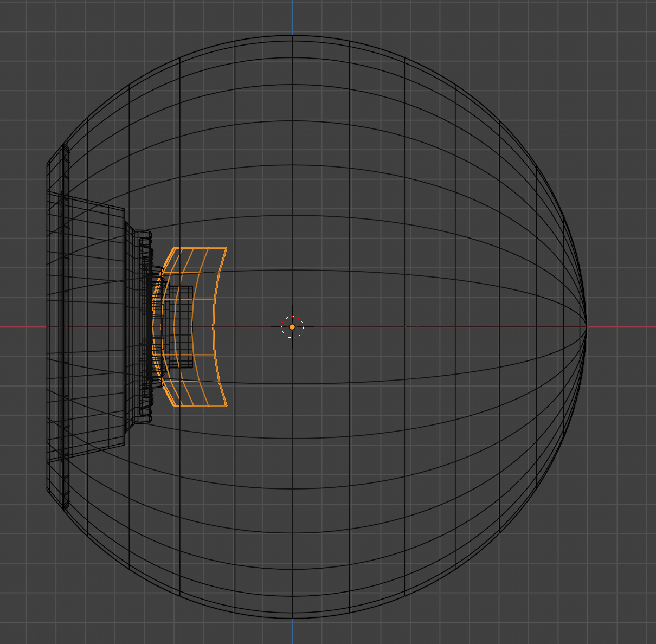Click the bottom-right corner of the orange mesh
Viewport: 656px width, 644px height.
point(226,405)
